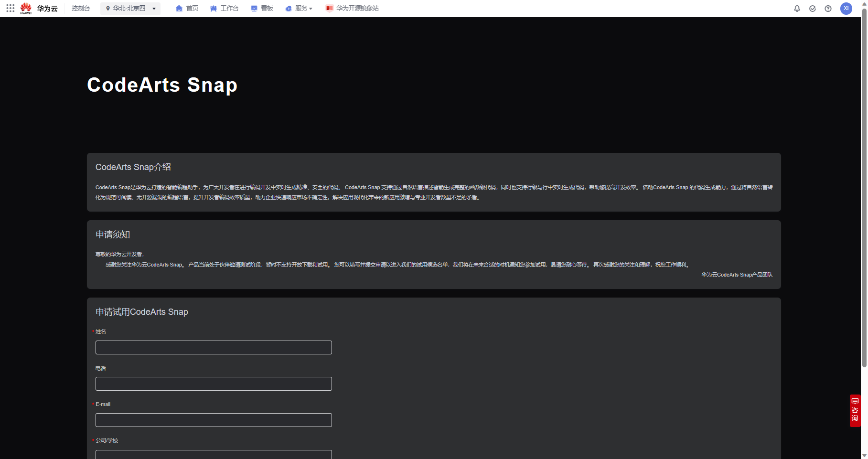Click the page scrollbar down arrow
Image resolution: width=868 pixels, height=459 pixels.
(x=864, y=456)
